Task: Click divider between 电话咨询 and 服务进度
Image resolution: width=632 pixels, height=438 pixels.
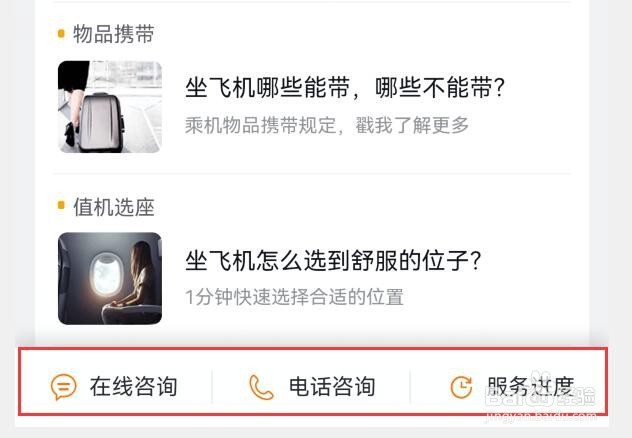Action: [x=410, y=387]
